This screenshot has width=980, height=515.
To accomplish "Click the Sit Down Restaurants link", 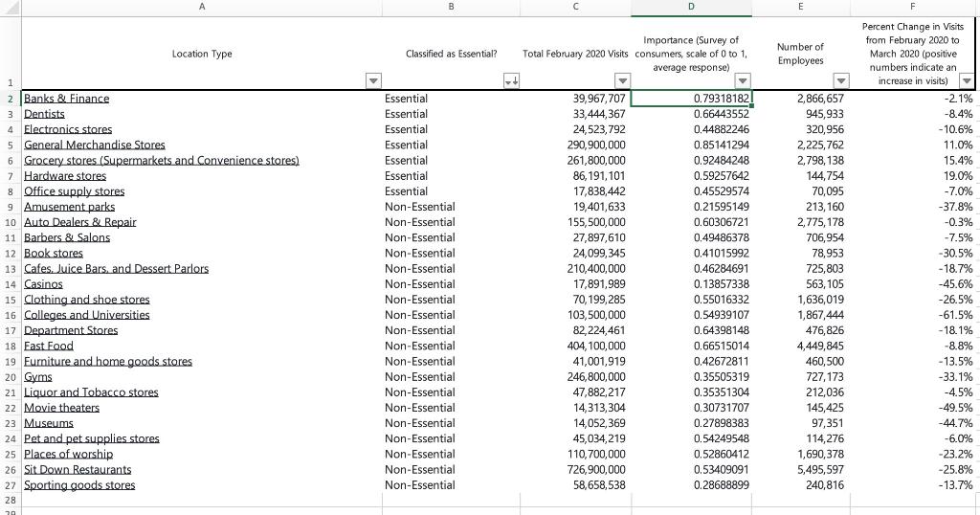I will coord(78,469).
